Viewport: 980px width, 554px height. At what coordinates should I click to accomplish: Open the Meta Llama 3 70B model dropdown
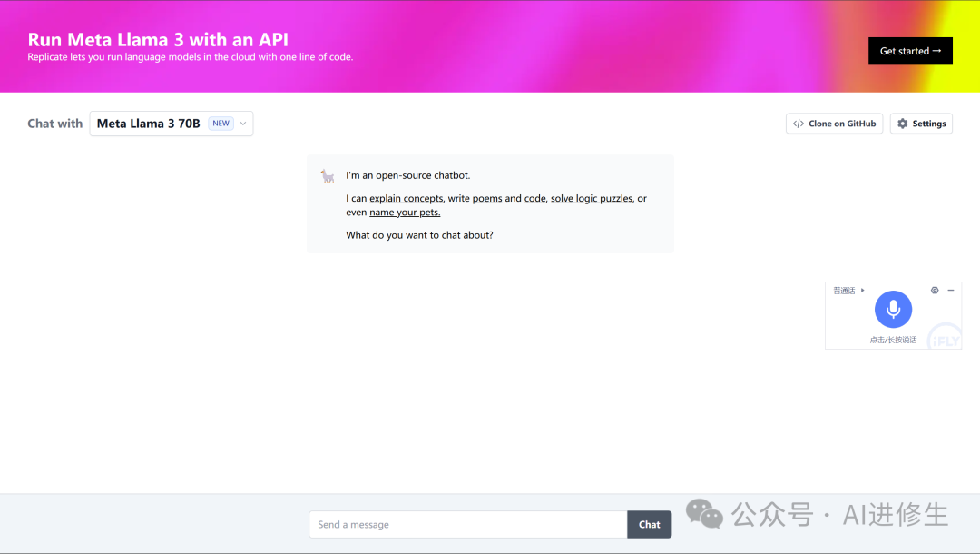pos(171,124)
